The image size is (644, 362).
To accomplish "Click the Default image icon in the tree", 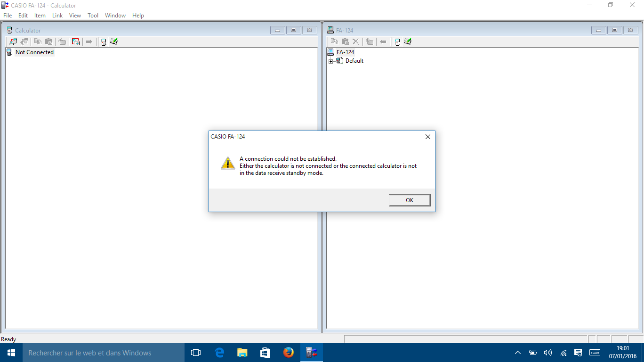I will click(340, 61).
